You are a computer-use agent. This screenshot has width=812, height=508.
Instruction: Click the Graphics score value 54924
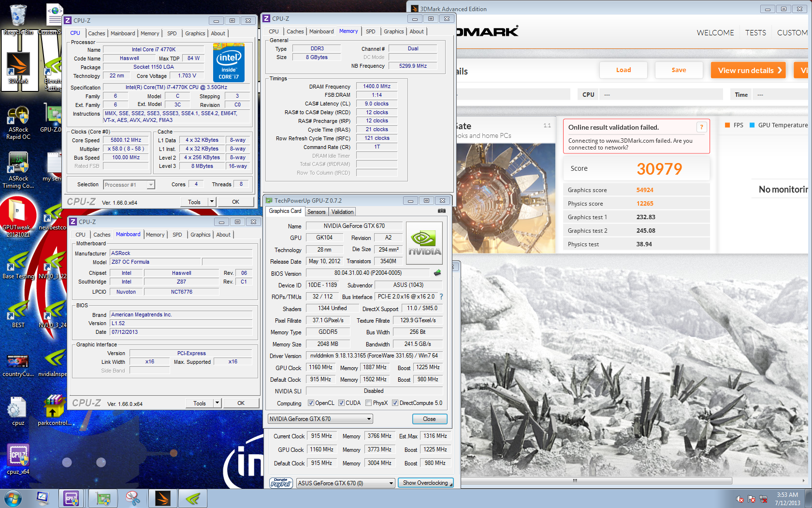tap(645, 190)
